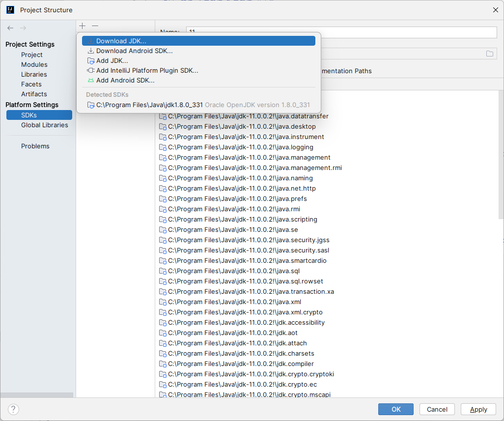Open the Facets settings page
The height and width of the screenshot is (421, 504).
31,84
